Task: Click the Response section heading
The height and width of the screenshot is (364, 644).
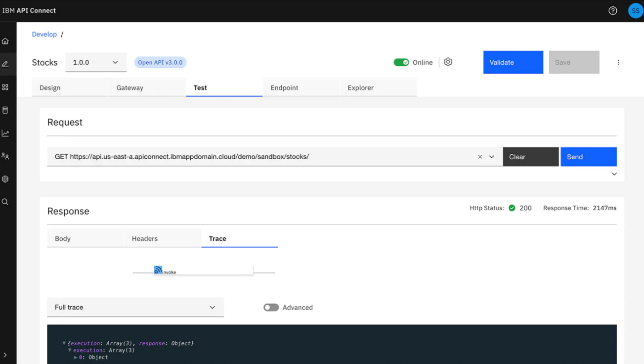Action: pyautogui.click(x=68, y=211)
